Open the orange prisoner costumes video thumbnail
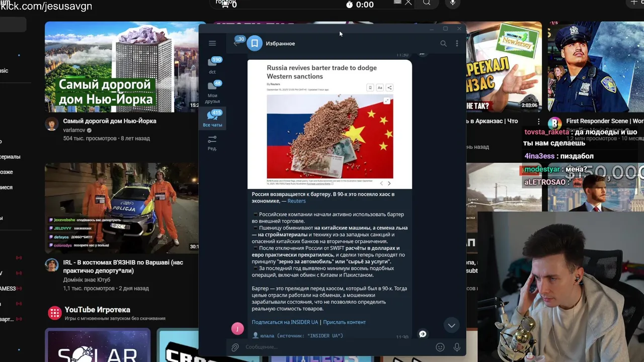The width and height of the screenshot is (644, 362). coord(122,208)
